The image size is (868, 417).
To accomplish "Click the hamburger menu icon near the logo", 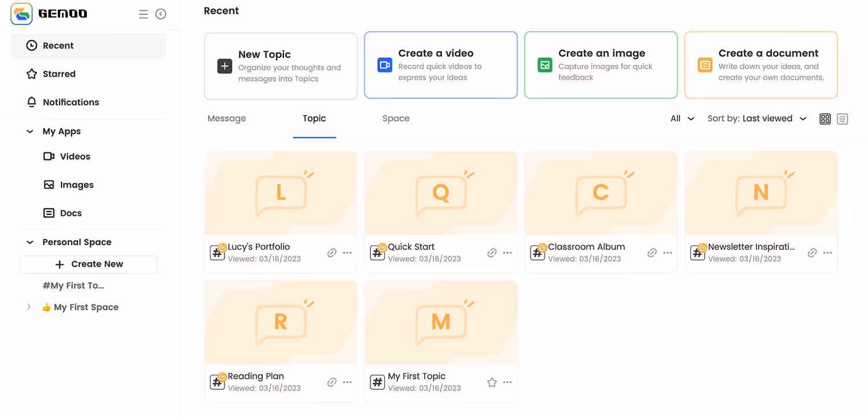I will (x=144, y=14).
